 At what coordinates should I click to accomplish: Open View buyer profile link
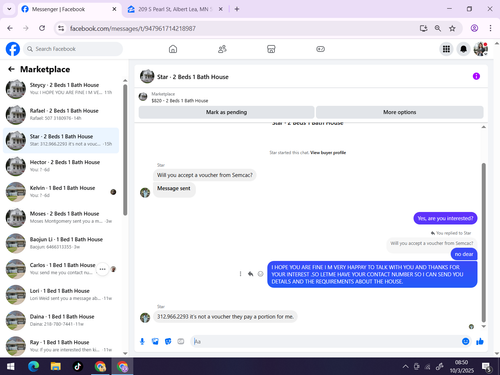pos(328,153)
